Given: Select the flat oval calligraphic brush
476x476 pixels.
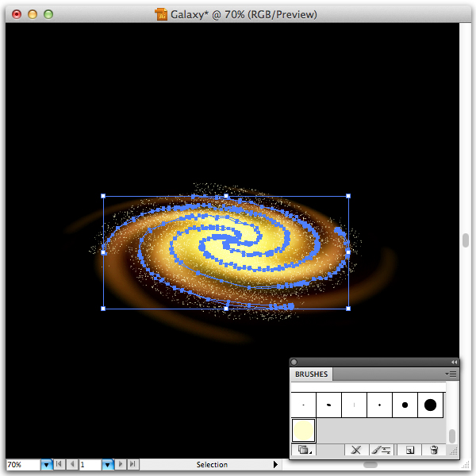Looking at the screenshot, I should coord(328,405).
